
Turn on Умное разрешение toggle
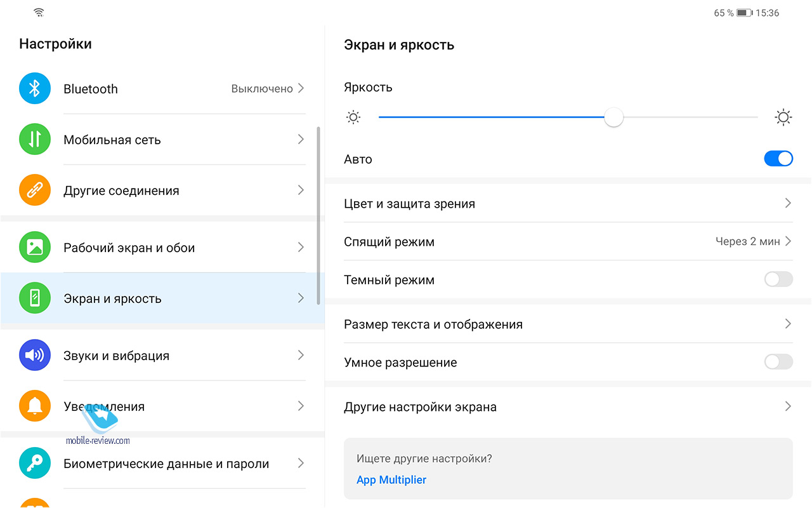tap(778, 362)
